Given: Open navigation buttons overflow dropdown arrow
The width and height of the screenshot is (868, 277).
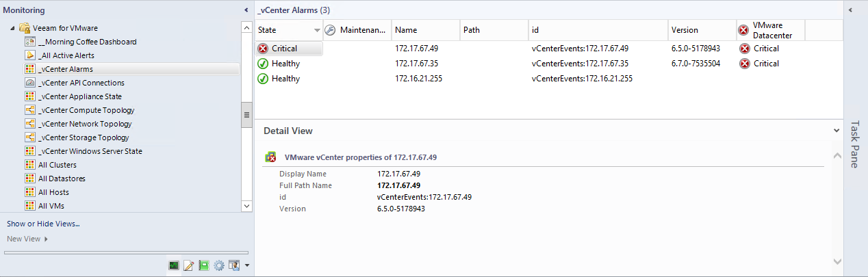Looking at the screenshot, I should pyautogui.click(x=246, y=265).
